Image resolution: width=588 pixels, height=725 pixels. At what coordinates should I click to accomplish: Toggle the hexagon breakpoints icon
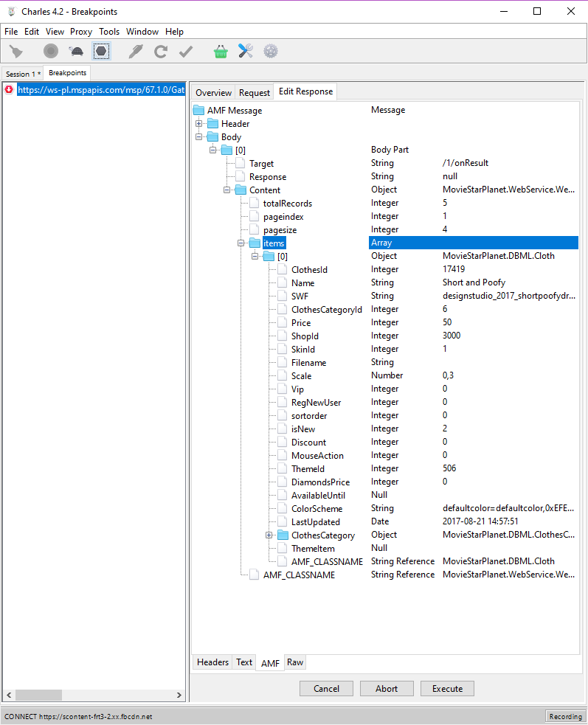pyautogui.click(x=101, y=51)
